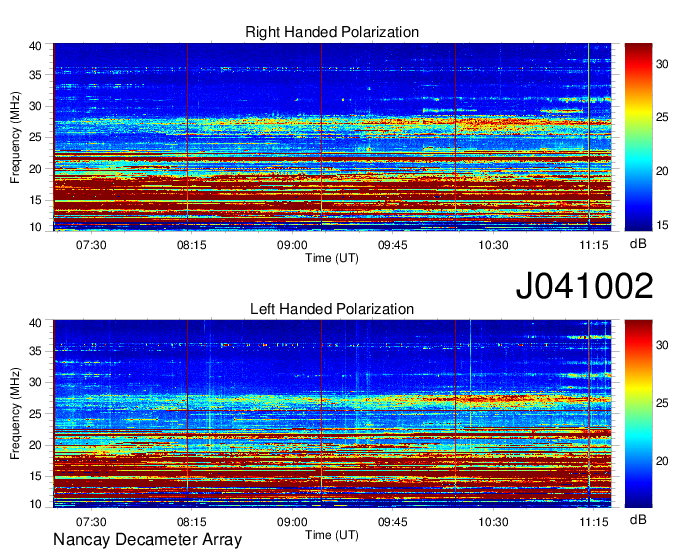Click the 15 label on the top colorbar
The width and height of the screenshot is (680, 552).
[x=662, y=225]
